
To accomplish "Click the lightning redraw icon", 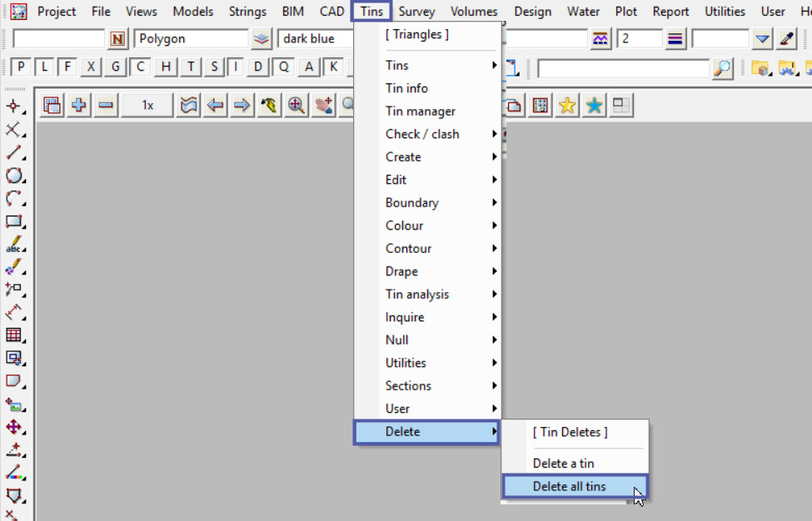I will 269,106.
